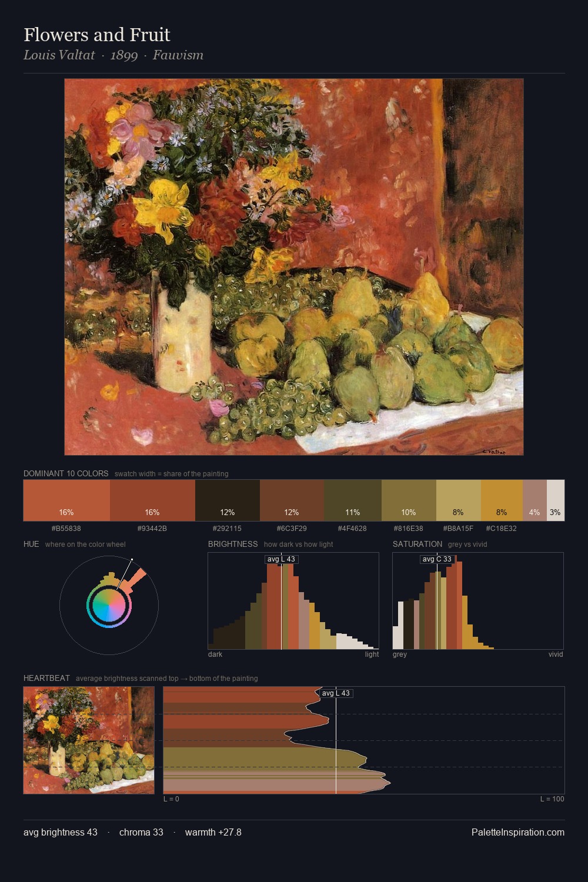Click the 'L = 0' axis label

171,799
